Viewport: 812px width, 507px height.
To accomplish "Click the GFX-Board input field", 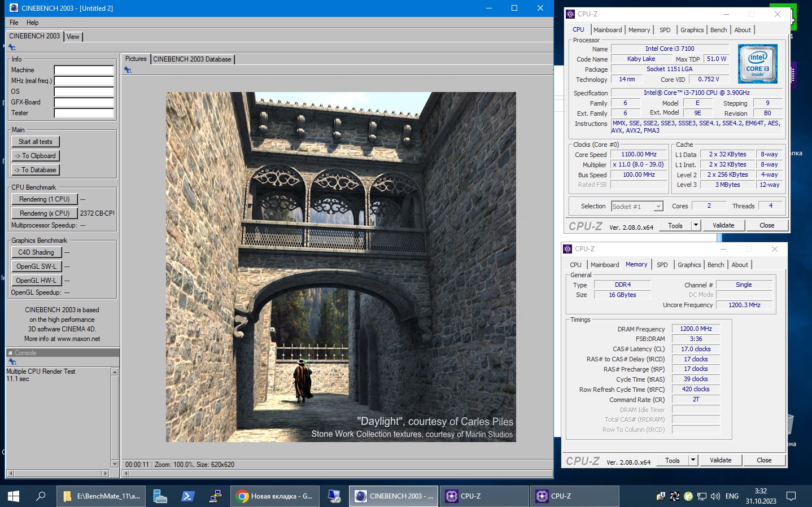I will pyautogui.click(x=84, y=102).
